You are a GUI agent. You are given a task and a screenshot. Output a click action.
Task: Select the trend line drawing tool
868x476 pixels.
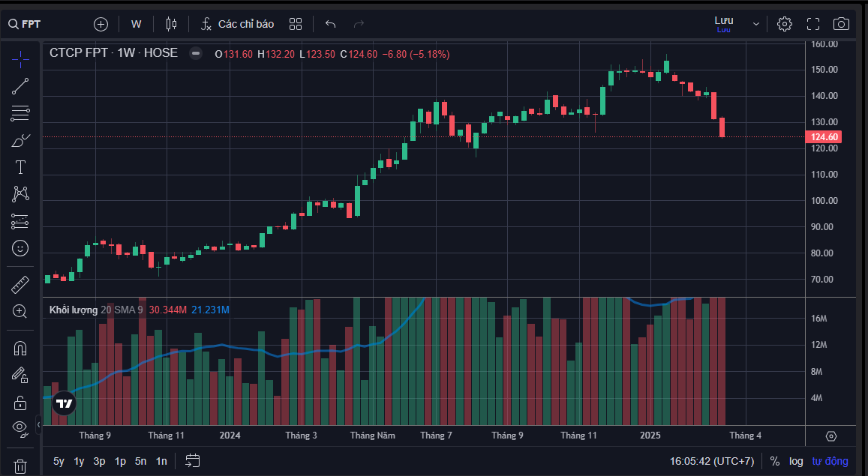click(x=20, y=86)
